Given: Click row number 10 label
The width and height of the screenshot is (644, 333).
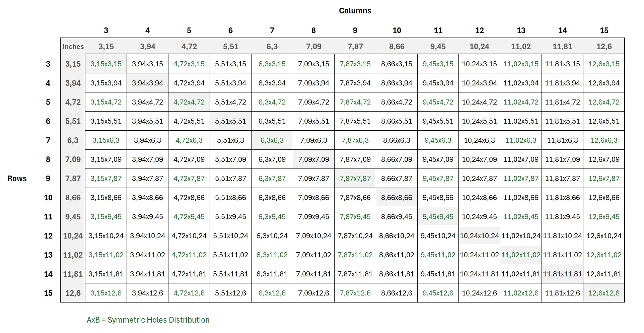Looking at the screenshot, I should click(48, 198).
